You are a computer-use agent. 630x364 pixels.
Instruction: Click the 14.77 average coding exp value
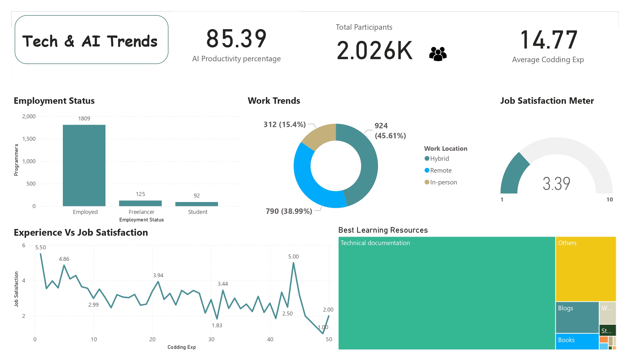pyautogui.click(x=548, y=40)
